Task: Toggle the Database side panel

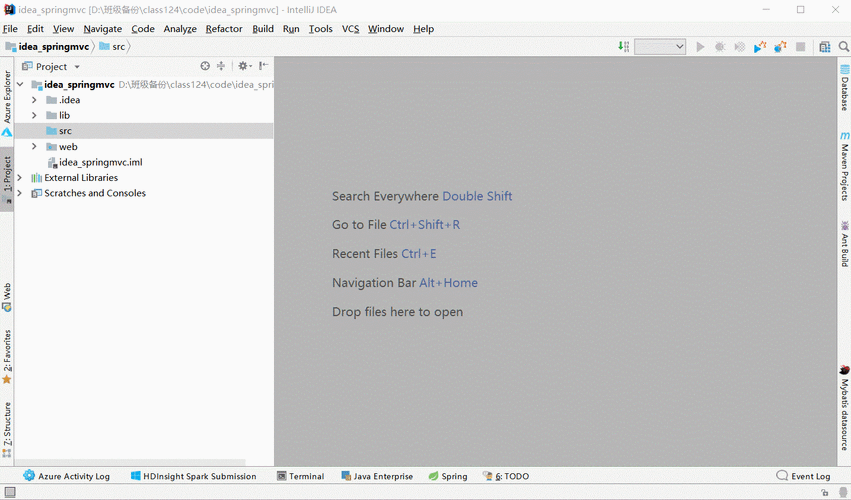Action: [x=844, y=88]
